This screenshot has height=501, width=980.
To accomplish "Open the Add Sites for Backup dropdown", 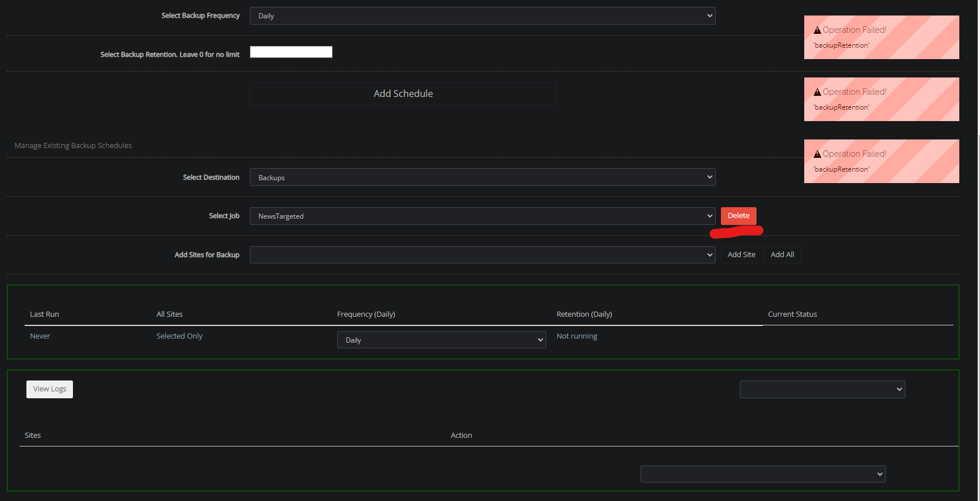I will pos(483,255).
